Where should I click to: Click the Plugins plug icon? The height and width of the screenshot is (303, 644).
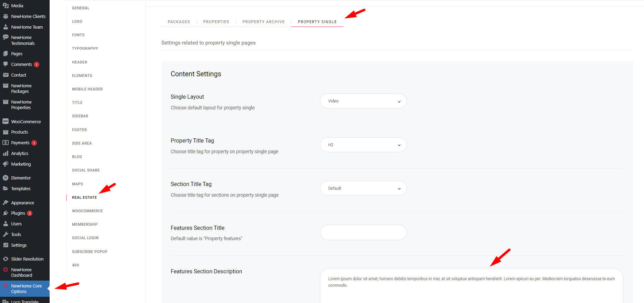click(6, 213)
